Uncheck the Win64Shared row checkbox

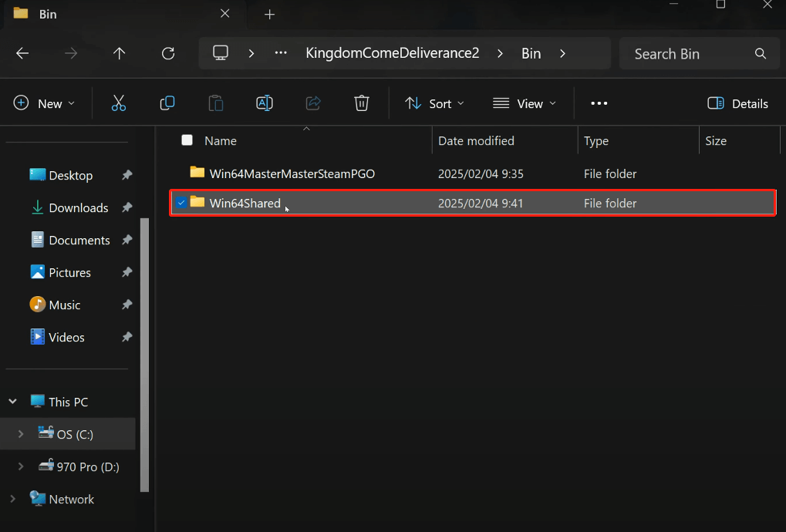(x=181, y=202)
